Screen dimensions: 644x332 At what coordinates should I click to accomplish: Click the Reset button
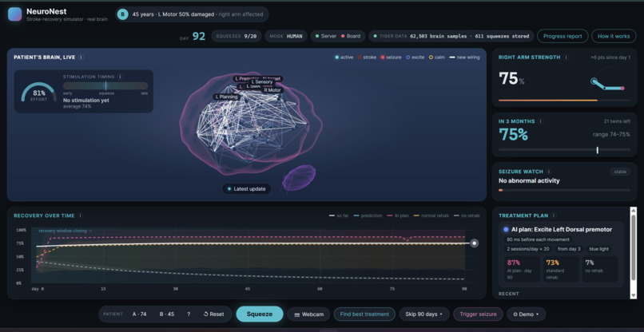coord(213,314)
